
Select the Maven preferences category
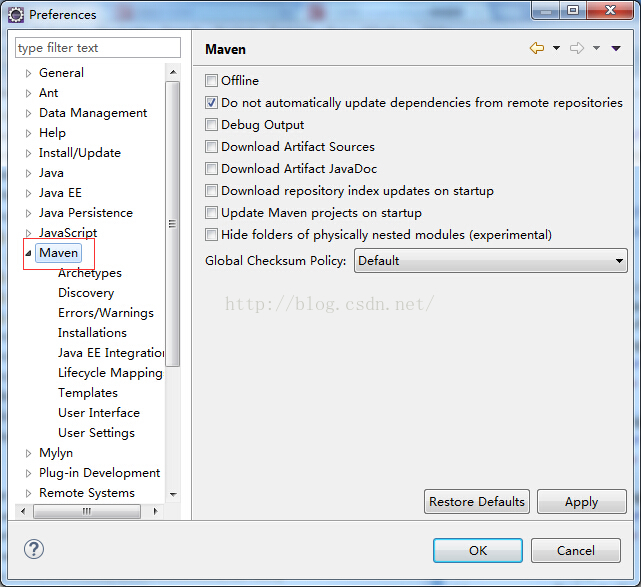click(x=58, y=253)
